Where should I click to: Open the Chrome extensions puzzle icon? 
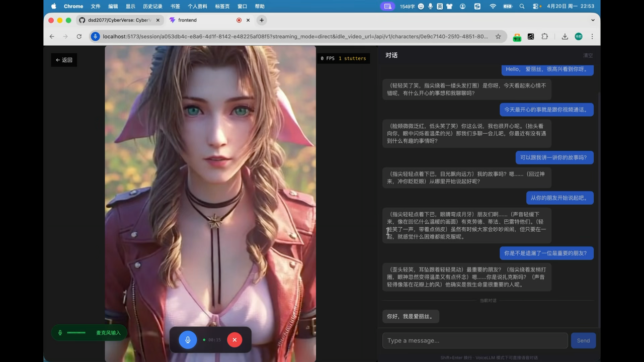[544, 36]
